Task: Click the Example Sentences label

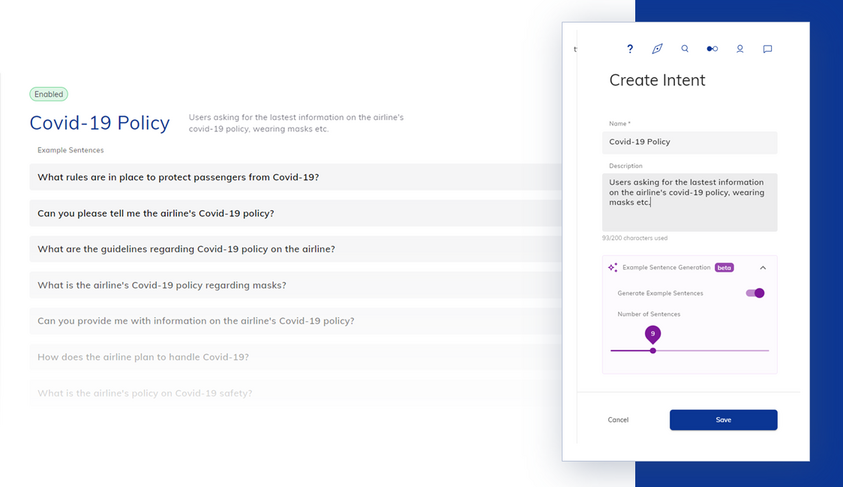Action: pyautogui.click(x=70, y=150)
